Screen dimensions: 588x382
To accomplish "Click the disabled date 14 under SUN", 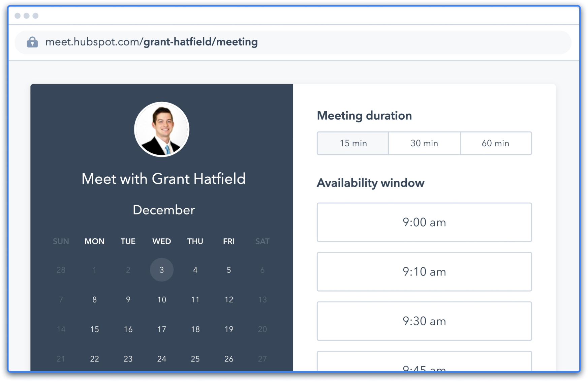I will click(61, 329).
